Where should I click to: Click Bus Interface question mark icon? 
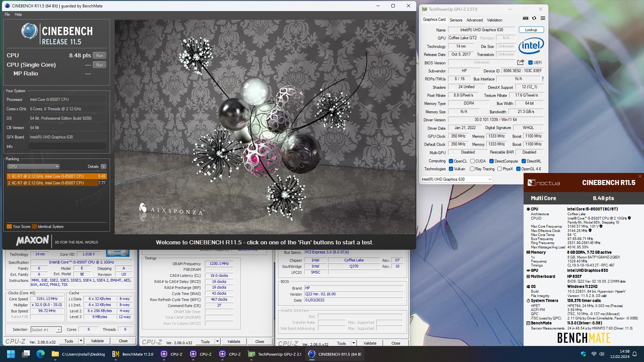click(x=542, y=79)
